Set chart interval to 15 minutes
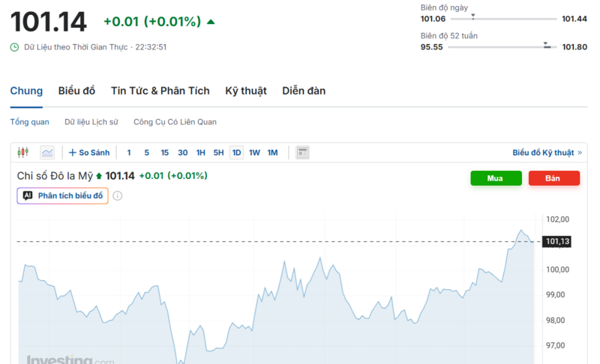Viewport: 600px width, 364px height. click(164, 153)
